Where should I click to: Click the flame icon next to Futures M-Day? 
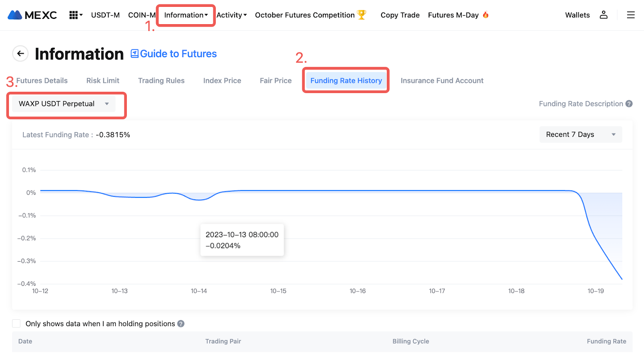click(486, 15)
